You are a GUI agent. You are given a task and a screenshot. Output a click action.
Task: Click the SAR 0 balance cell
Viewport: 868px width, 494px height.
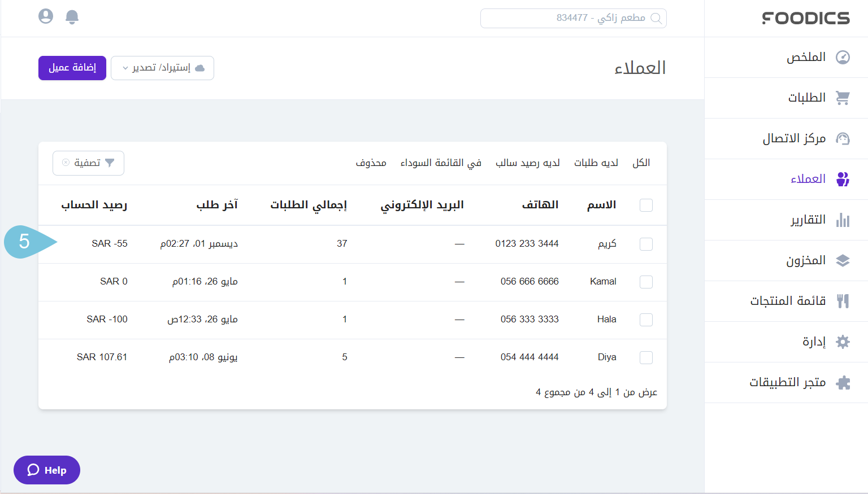point(114,281)
